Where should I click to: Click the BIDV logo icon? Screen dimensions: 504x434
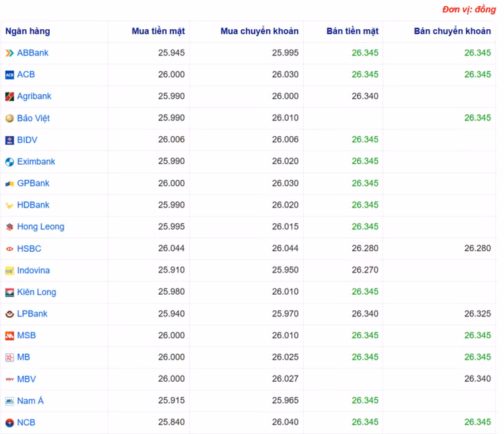coord(9,140)
